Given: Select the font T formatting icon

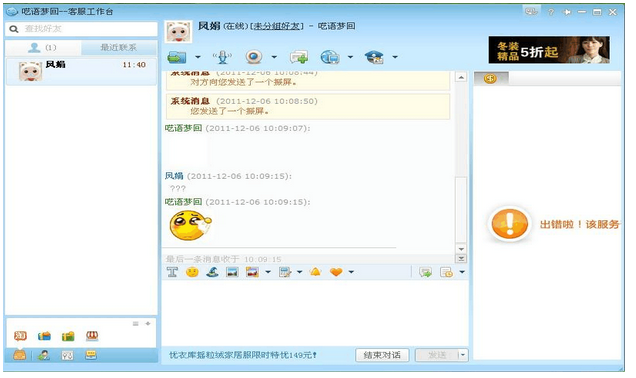Looking at the screenshot, I should [172, 272].
